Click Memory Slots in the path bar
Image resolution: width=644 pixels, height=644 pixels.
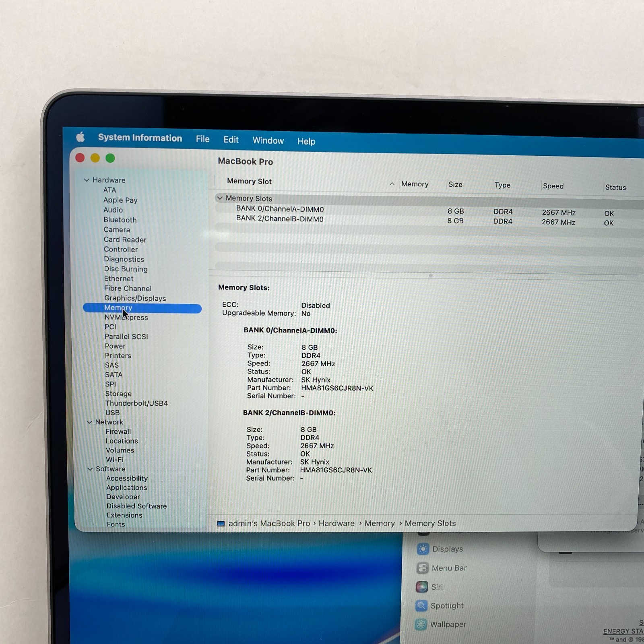[x=430, y=523]
